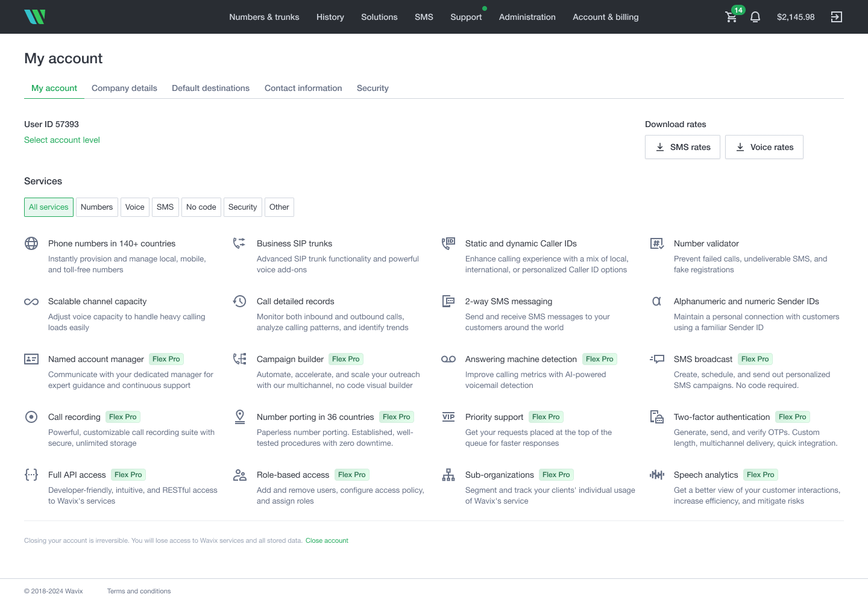This screenshot has width=868, height=603.
Task: Click the globe icon for Phone numbers
Action: (x=31, y=243)
